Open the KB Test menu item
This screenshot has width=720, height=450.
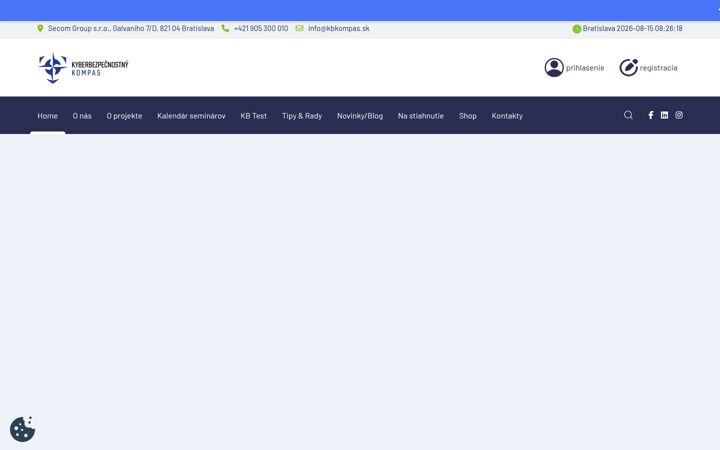pyautogui.click(x=253, y=116)
